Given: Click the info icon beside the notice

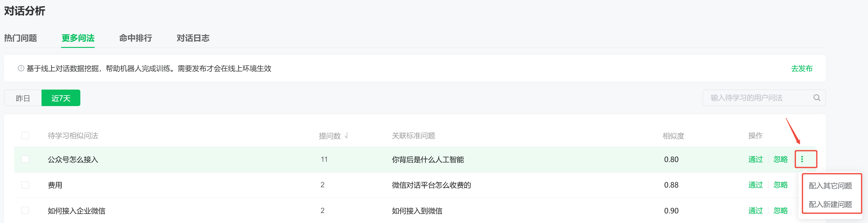Looking at the screenshot, I should pyautogui.click(x=21, y=68).
